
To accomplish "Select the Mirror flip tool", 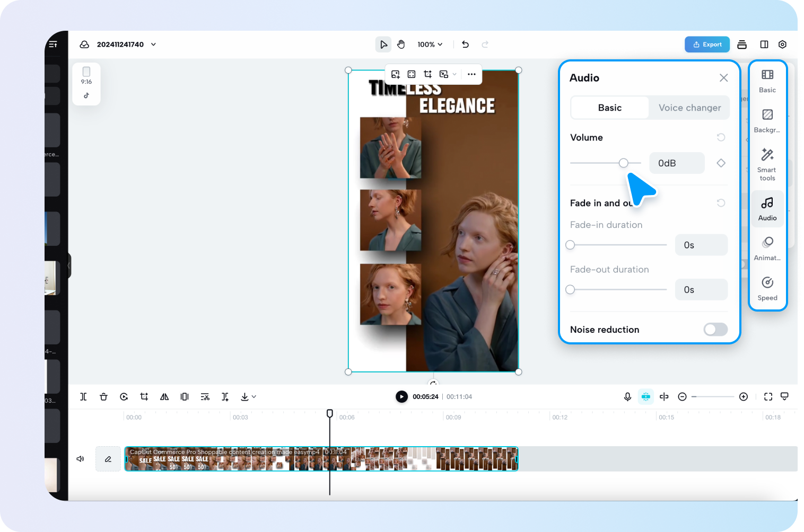I will coord(164,396).
